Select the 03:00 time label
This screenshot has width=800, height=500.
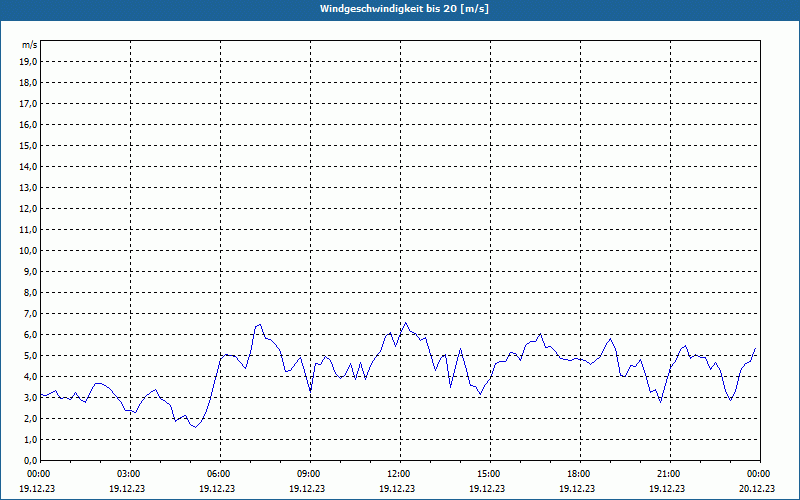click(130, 474)
